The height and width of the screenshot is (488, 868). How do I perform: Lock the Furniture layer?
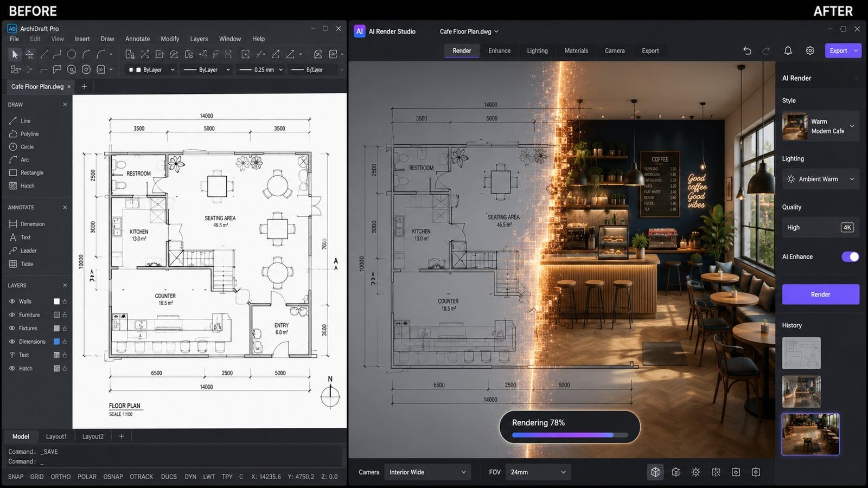click(65, 315)
